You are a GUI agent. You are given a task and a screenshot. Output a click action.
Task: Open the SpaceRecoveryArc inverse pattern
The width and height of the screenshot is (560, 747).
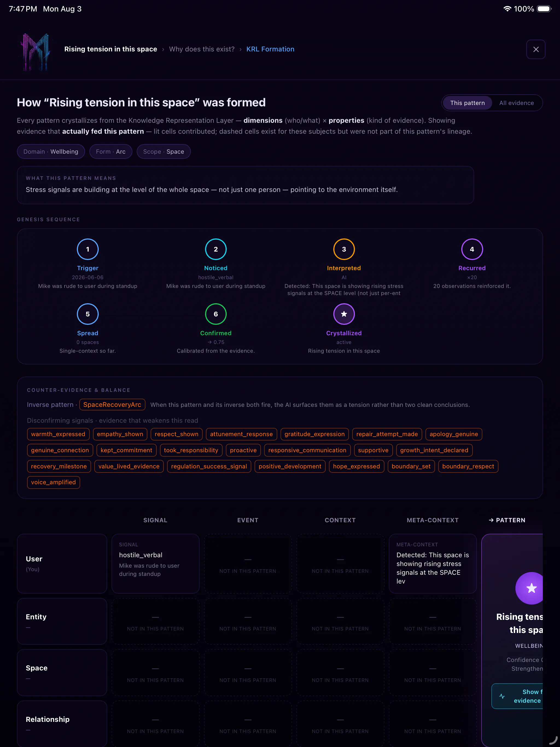(x=112, y=405)
